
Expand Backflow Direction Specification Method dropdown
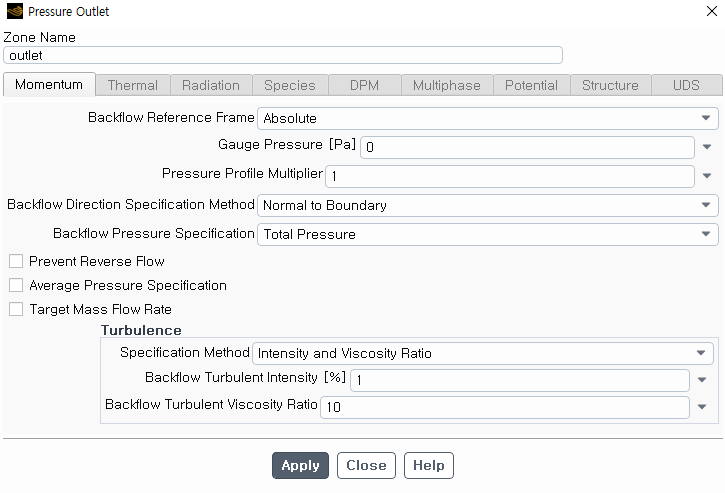pos(487,205)
